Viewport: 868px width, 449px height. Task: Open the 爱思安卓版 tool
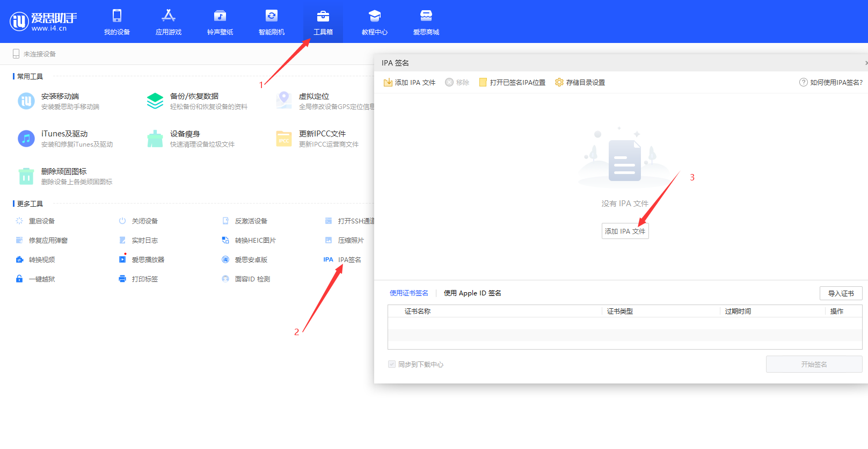pyautogui.click(x=245, y=259)
